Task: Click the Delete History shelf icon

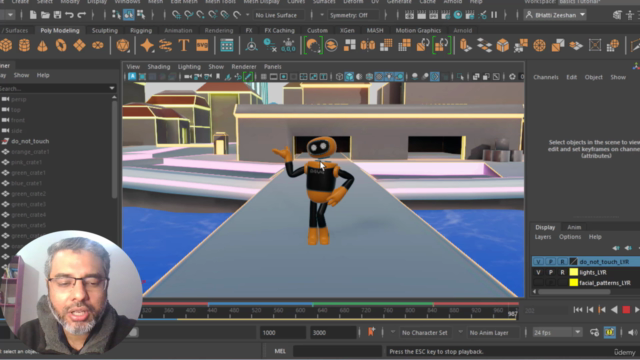Action: [x=270, y=45]
